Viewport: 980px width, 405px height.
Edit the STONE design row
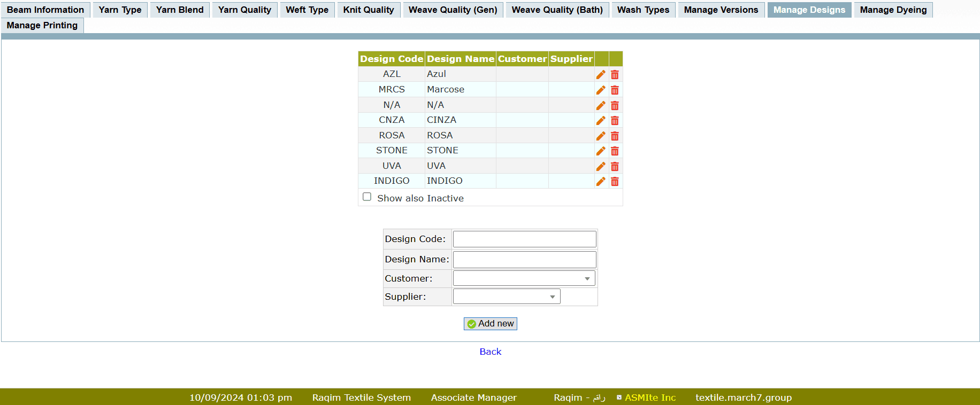601,151
